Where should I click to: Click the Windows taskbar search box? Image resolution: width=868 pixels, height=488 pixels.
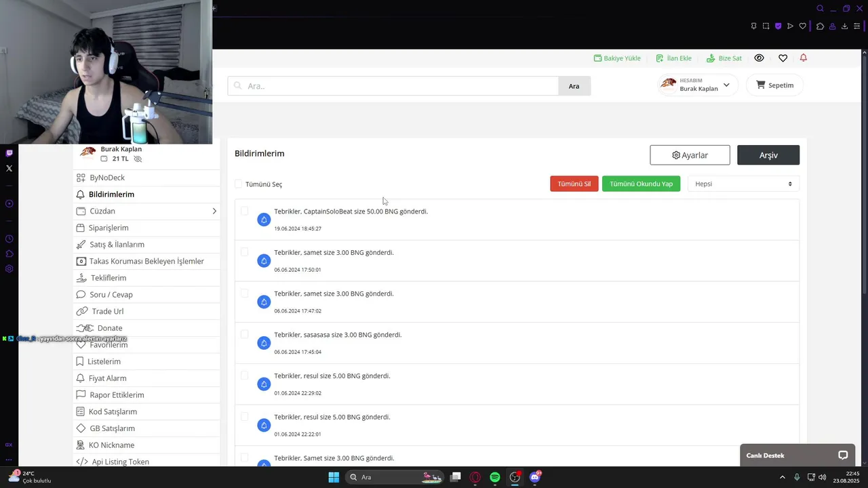coord(395,477)
